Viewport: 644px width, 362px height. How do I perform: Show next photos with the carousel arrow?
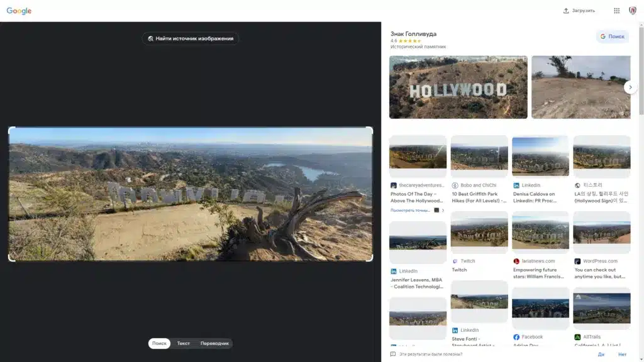click(630, 87)
